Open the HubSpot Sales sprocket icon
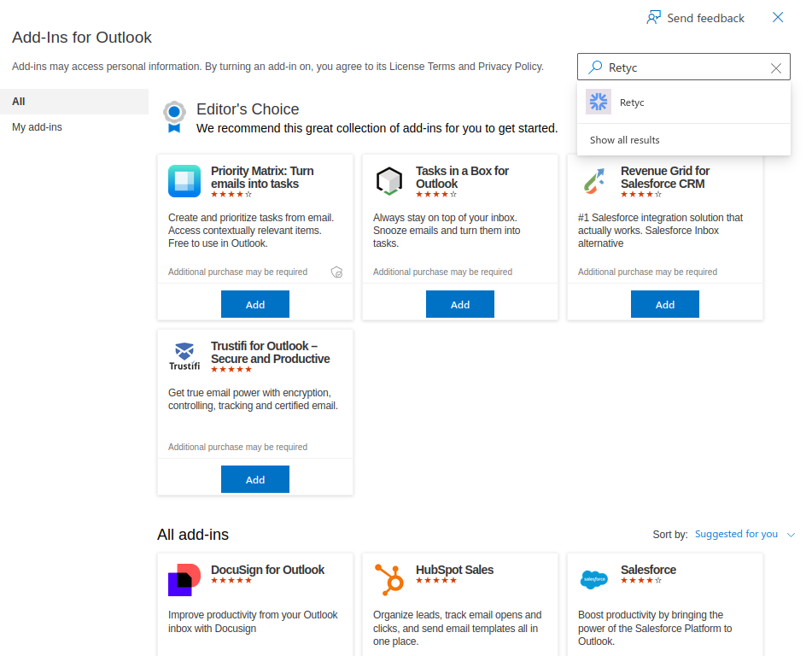 coord(388,580)
